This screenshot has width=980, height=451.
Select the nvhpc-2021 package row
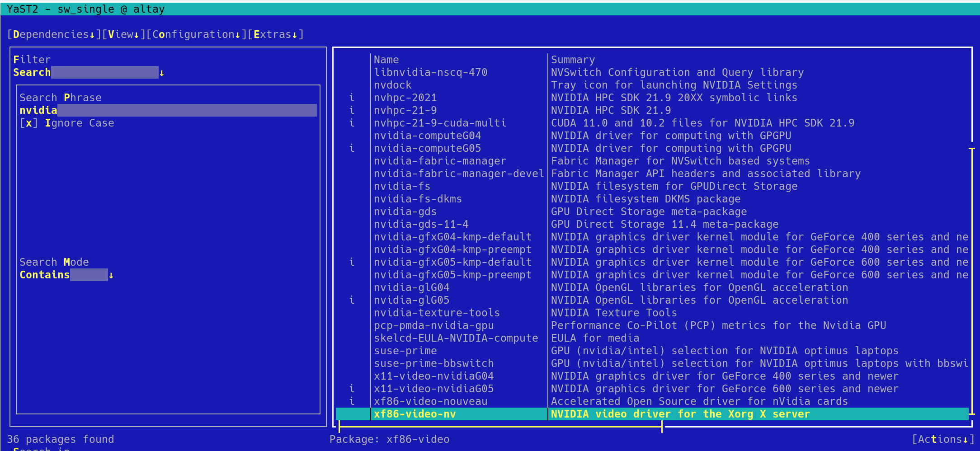(x=652, y=98)
